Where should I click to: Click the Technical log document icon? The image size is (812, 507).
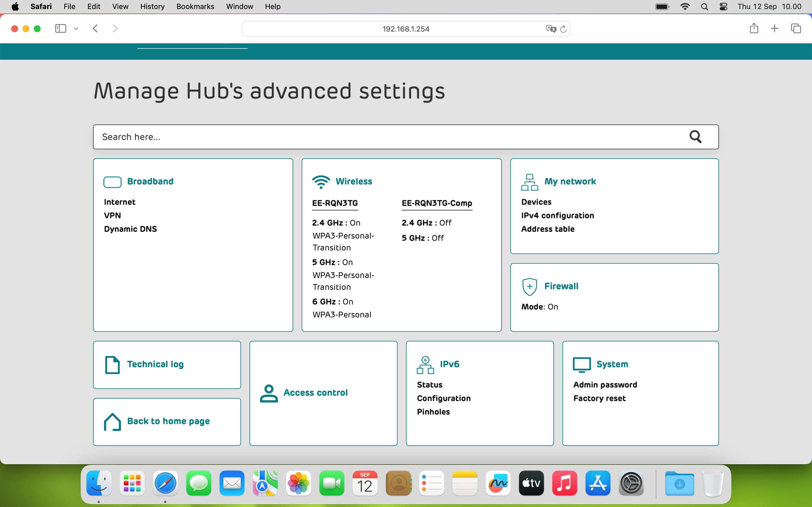pos(112,364)
